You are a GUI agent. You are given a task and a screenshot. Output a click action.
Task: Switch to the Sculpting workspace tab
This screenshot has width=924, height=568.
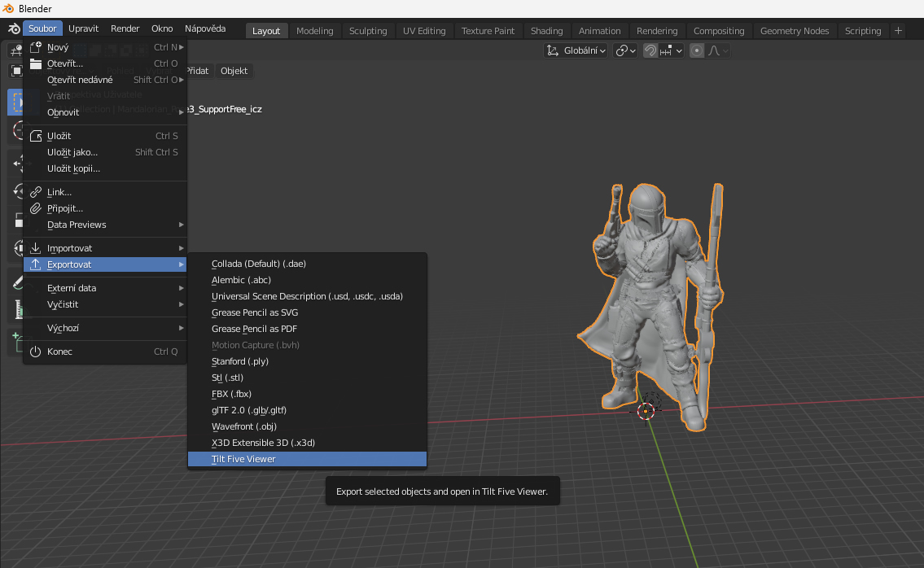point(368,31)
